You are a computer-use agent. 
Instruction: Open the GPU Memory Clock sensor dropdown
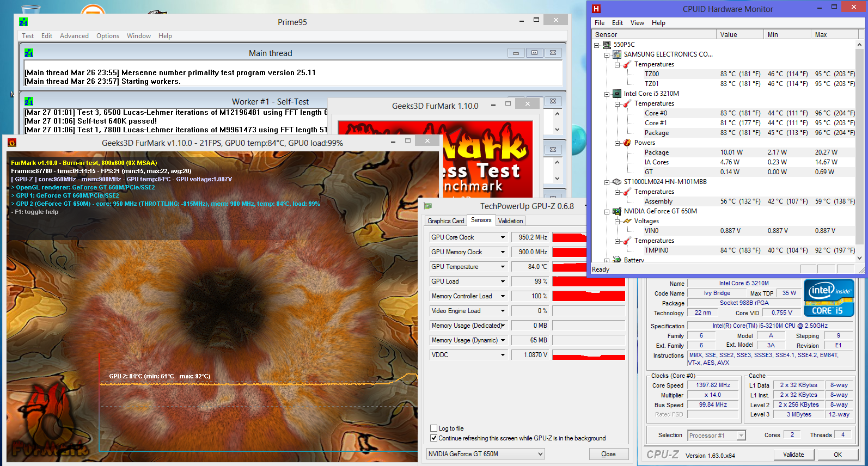503,252
